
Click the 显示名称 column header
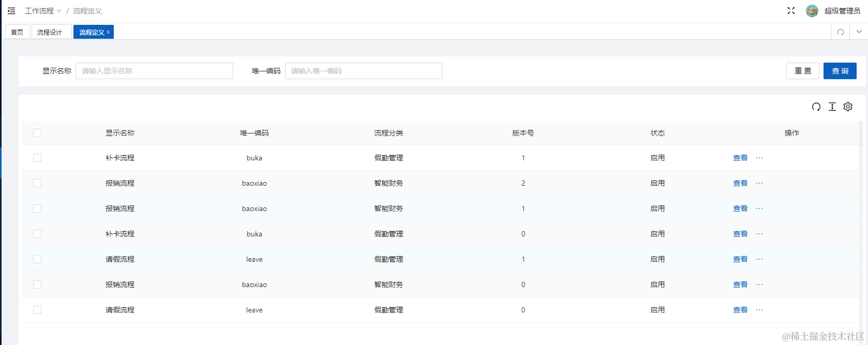click(x=120, y=133)
